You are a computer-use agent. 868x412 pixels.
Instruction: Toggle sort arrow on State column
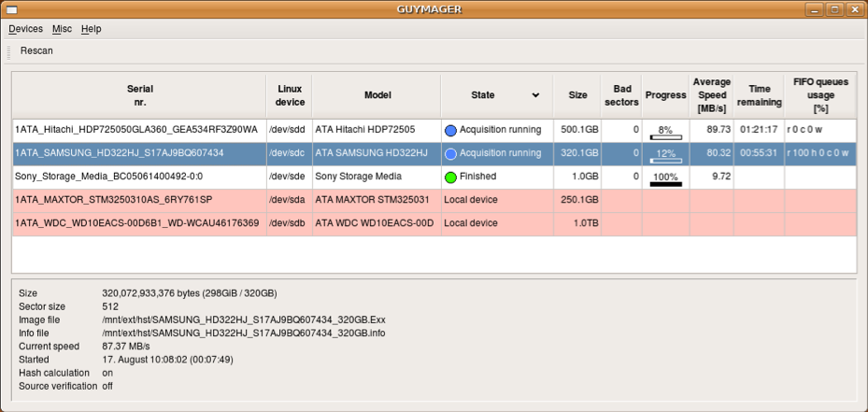click(x=535, y=95)
